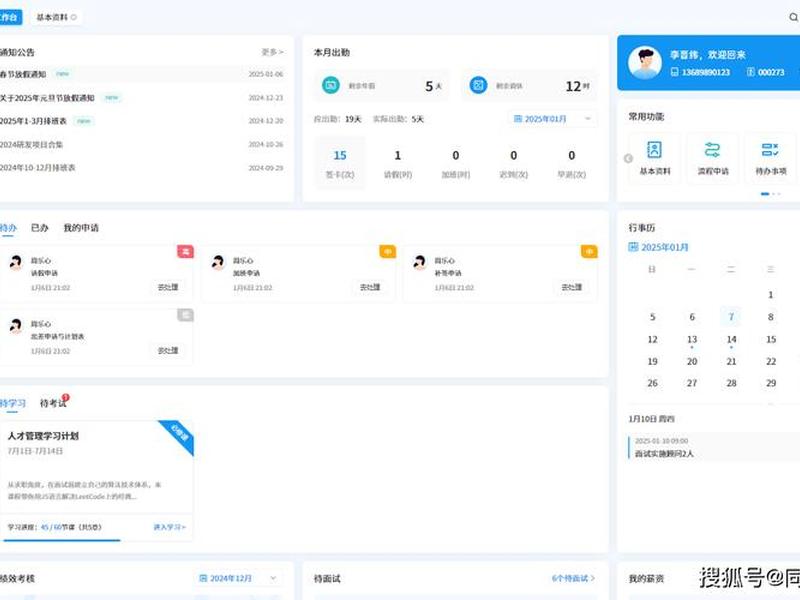Click the active carousel page indicator dot
Image resolution: width=800 pixels, height=600 pixels.
click(x=765, y=194)
